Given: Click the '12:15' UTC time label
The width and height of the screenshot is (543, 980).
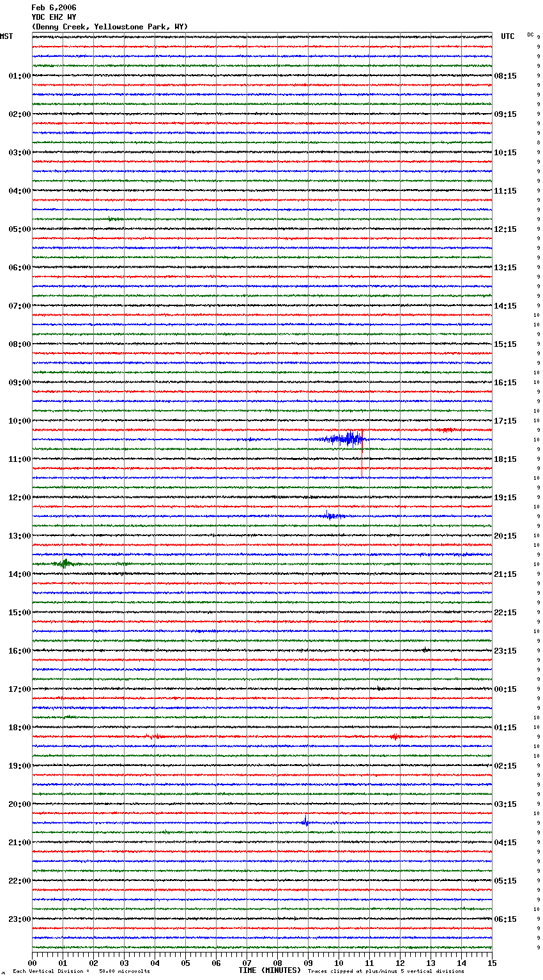Looking at the screenshot, I should pyautogui.click(x=505, y=229).
